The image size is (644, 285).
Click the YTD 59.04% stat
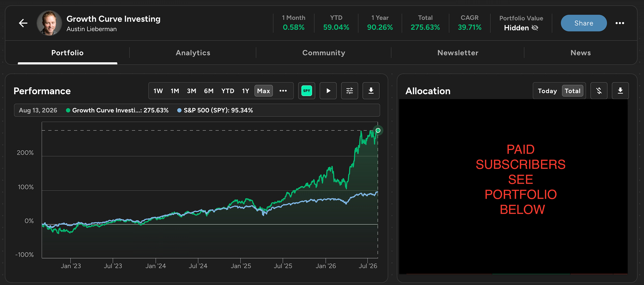[x=336, y=23]
